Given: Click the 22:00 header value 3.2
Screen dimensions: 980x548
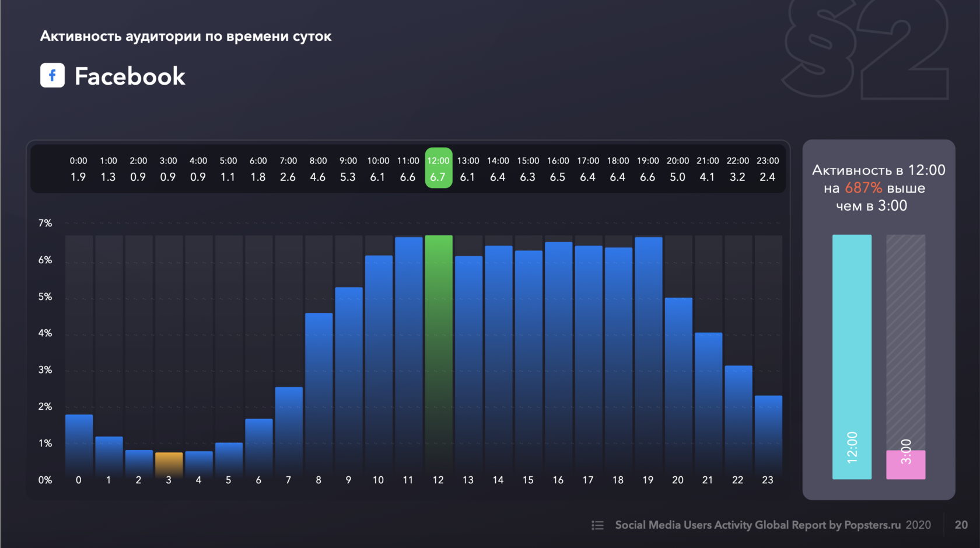Looking at the screenshot, I should (x=738, y=177).
